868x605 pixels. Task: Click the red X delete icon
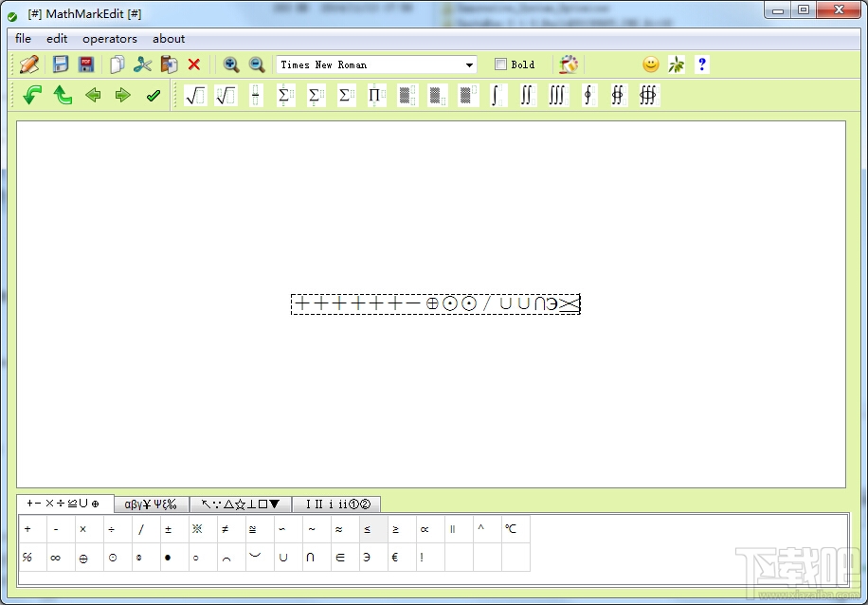(193, 64)
